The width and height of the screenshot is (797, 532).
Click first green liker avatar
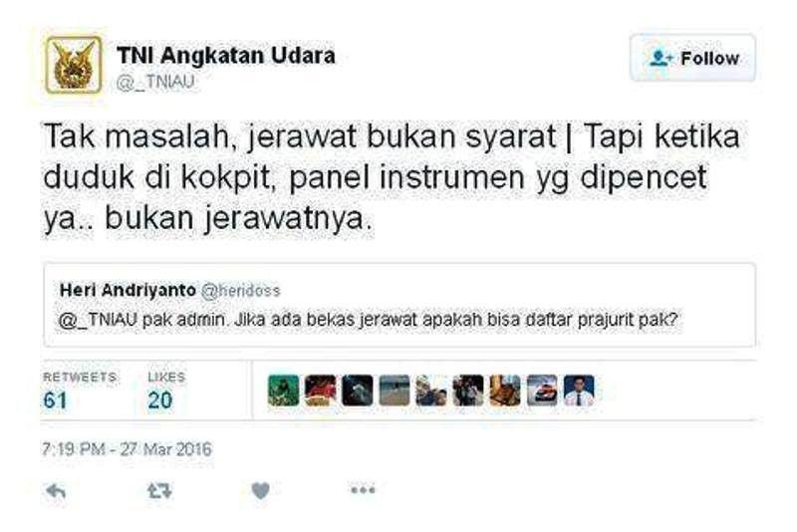click(x=284, y=391)
